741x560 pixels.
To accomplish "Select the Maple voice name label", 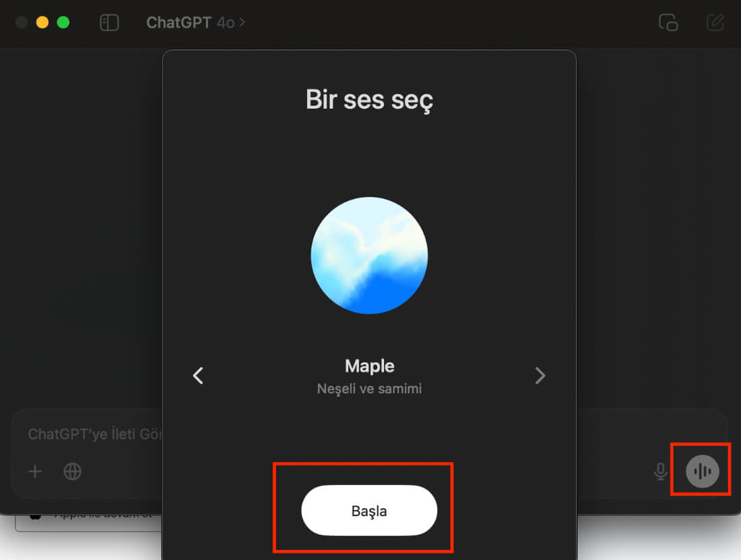I will 370,366.
